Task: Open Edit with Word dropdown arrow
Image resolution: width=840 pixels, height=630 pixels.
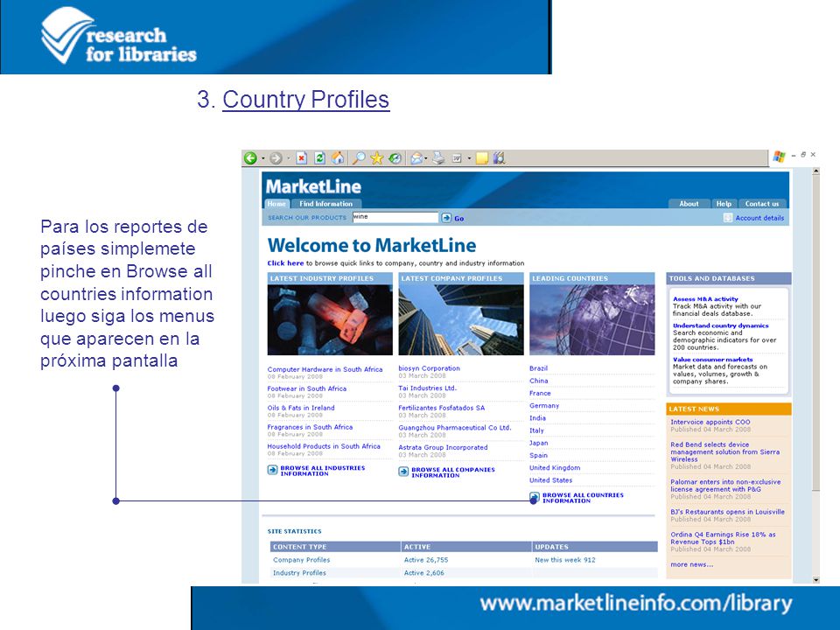Action: pyautogui.click(x=469, y=158)
